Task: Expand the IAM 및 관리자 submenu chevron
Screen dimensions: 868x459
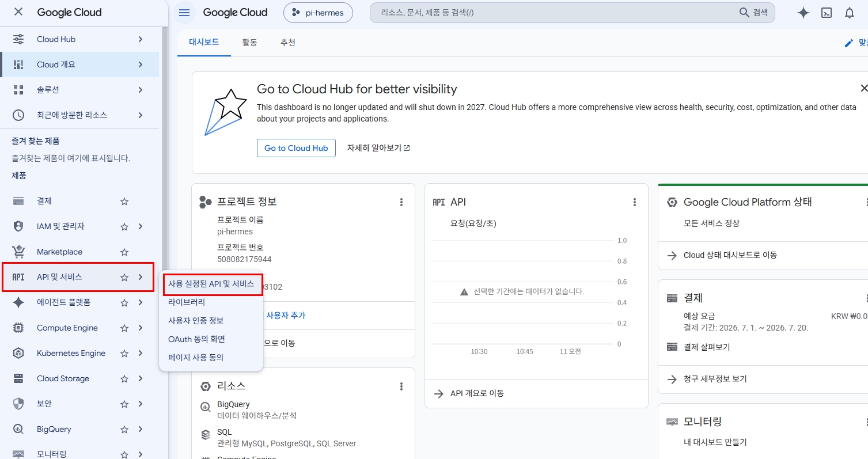Action: (x=141, y=226)
